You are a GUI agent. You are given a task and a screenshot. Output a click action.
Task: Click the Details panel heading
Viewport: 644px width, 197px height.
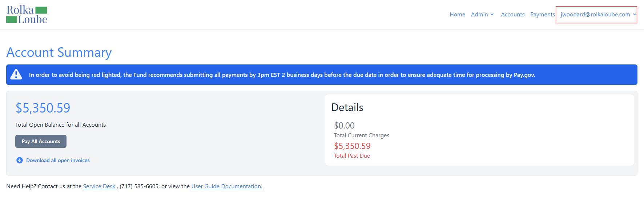click(x=347, y=107)
